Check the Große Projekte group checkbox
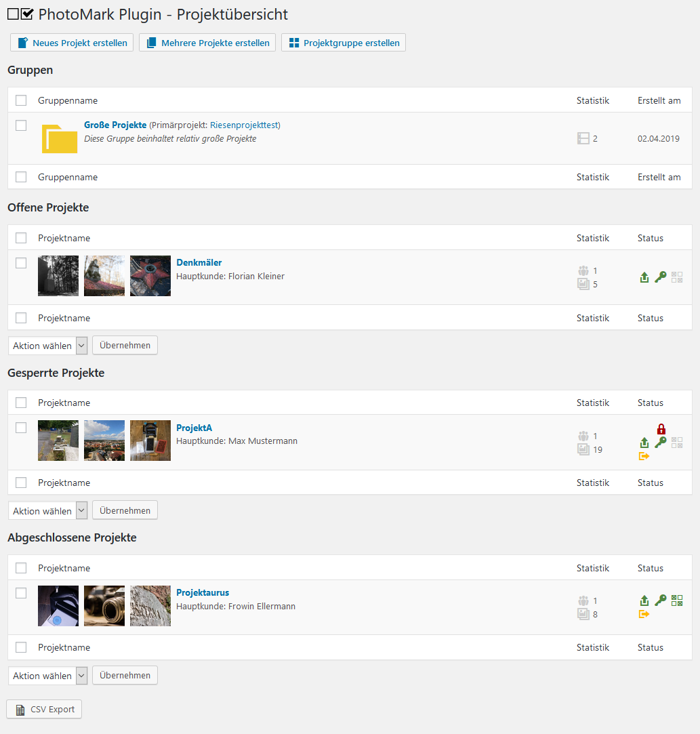The width and height of the screenshot is (700, 734). (21, 125)
